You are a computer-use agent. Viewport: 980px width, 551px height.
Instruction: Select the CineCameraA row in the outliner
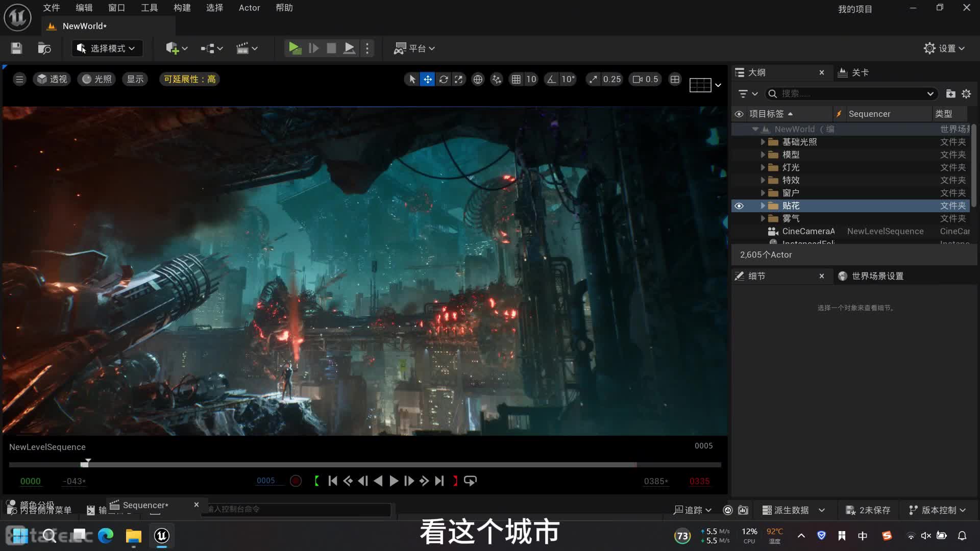pos(851,231)
